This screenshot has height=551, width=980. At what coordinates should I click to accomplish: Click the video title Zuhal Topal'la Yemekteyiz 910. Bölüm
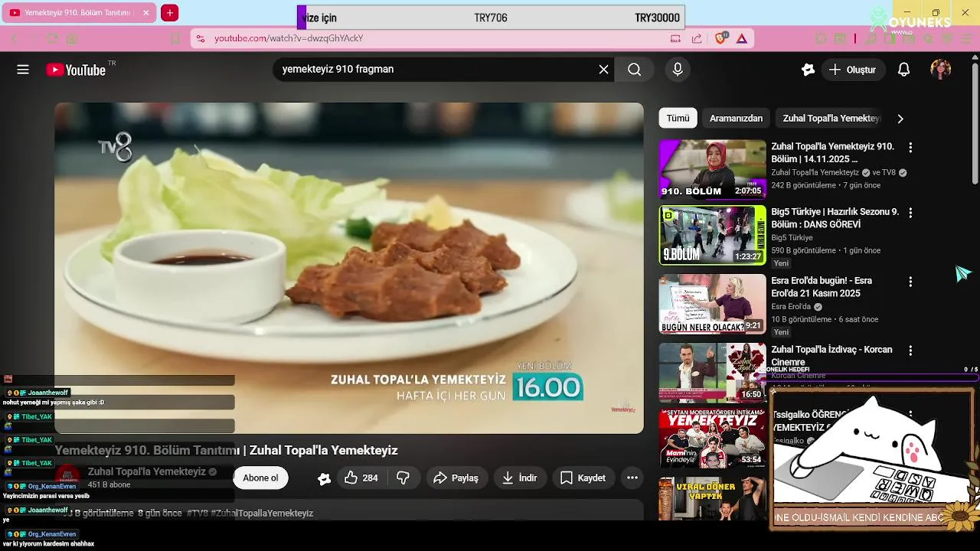click(x=832, y=152)
